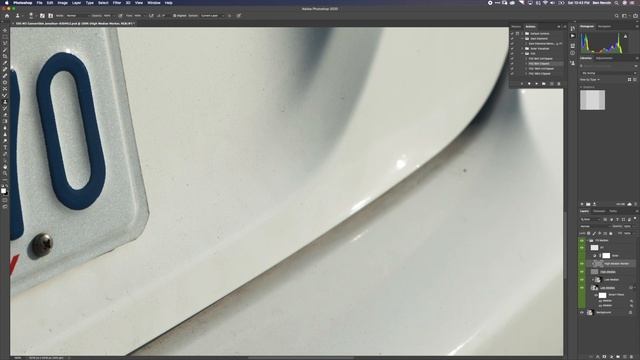The image size is (640, 360).
Task: Select the Clone Stamp tool in toolbar
Action: [x=5, y=102]
